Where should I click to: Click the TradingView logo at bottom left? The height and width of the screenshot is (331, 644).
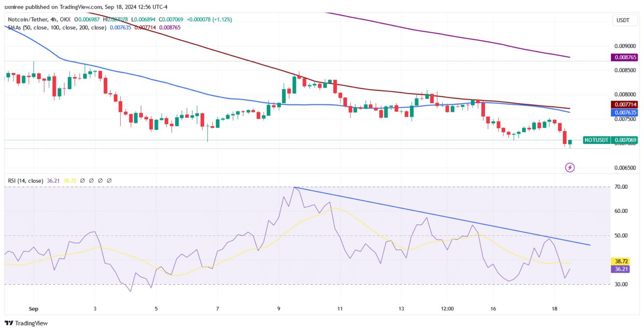point(26,323)
